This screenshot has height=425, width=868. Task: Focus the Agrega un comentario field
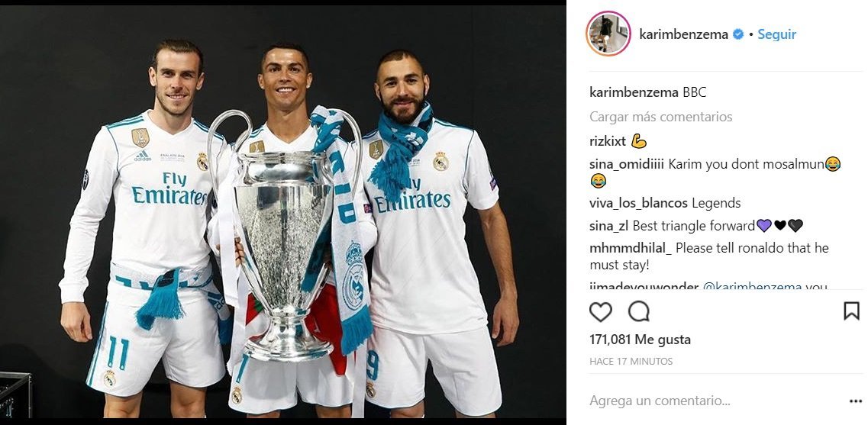coord(714,401)
